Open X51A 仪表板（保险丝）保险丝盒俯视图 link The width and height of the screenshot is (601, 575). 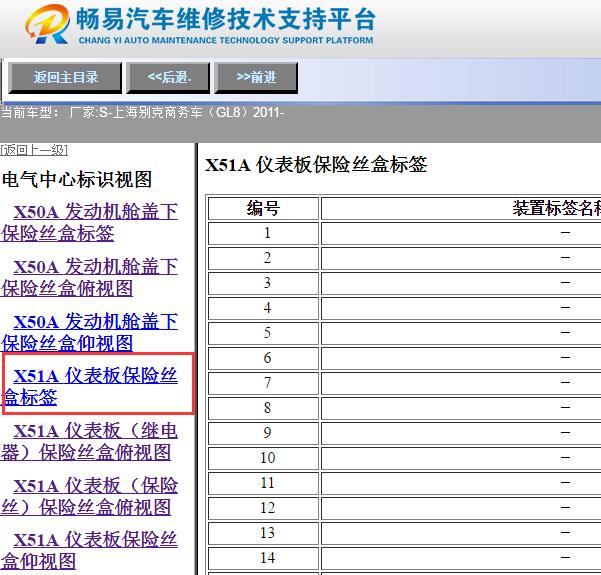89,496
